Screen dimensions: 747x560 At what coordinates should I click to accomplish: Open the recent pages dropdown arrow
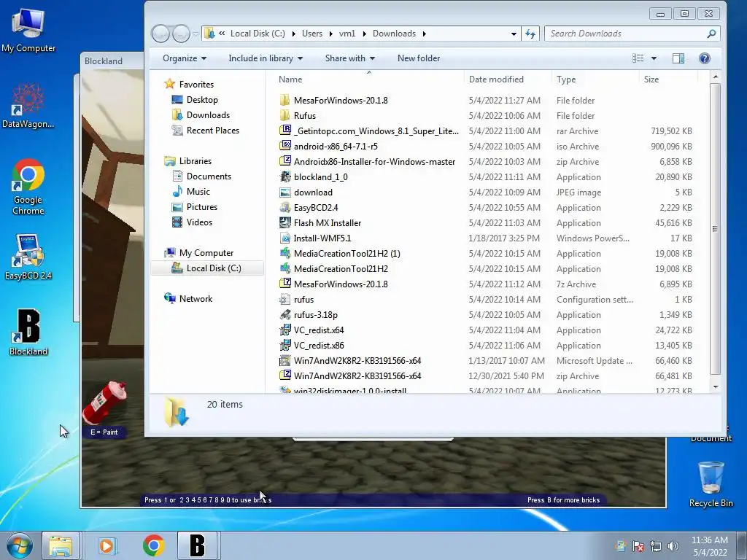click(196, 34)
